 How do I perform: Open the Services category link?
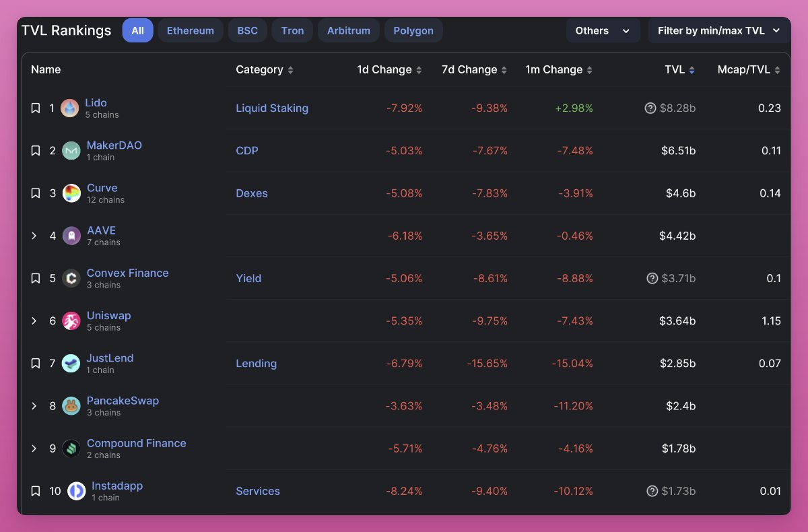click(258, 491)
